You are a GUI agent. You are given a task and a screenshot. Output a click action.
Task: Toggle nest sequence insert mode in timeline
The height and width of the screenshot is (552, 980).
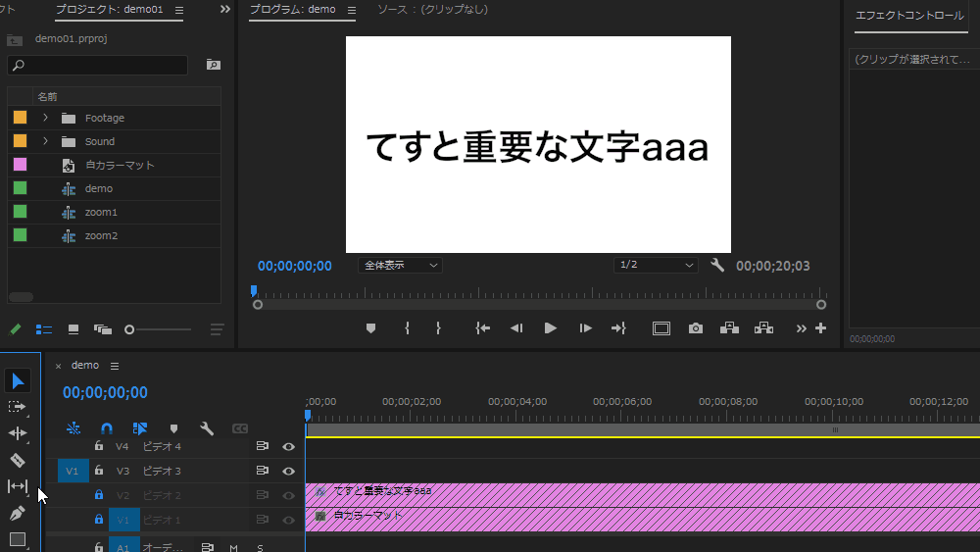[x=73, y=428]
